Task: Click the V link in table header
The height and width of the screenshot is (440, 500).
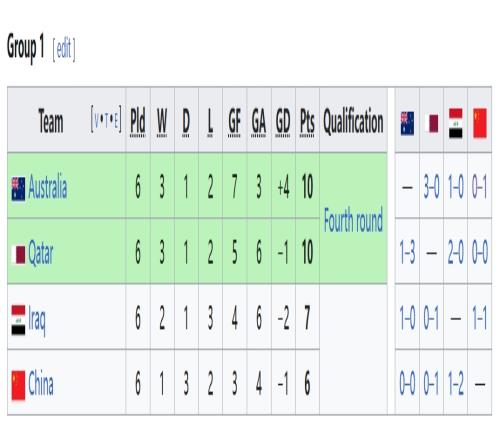Action: tap(96, 121)
